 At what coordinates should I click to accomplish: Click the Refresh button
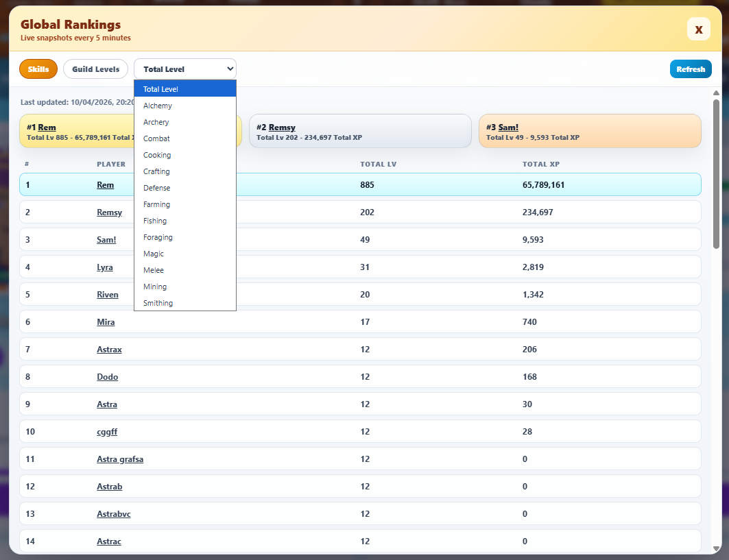coord(691,69)
